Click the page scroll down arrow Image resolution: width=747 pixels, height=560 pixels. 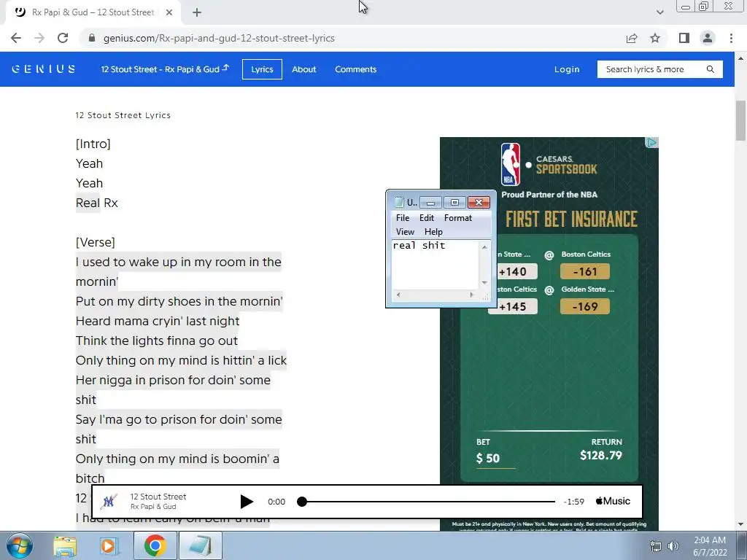click(740, 524)
